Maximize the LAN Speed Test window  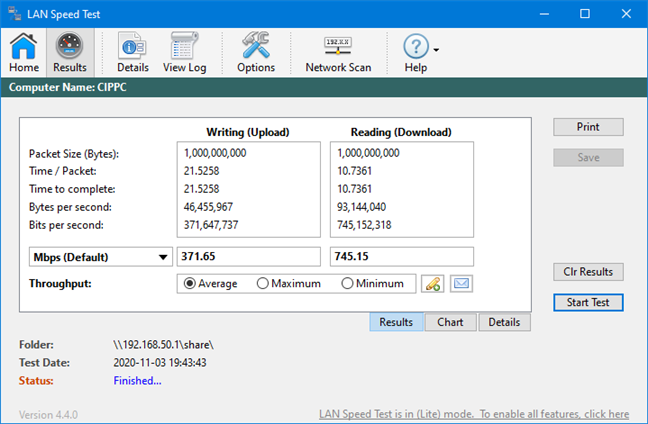(585, 14)
